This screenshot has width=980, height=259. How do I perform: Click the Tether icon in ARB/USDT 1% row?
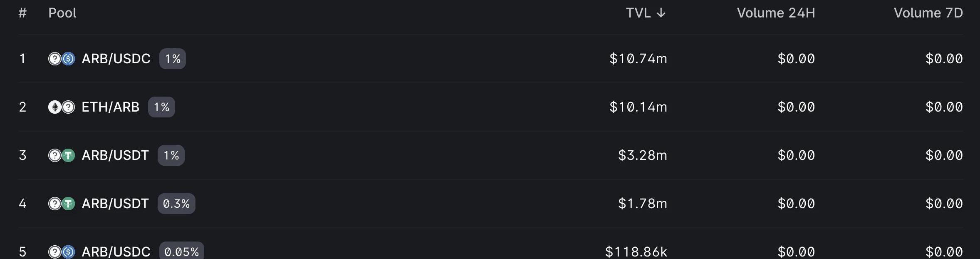(x=68, y=155)
